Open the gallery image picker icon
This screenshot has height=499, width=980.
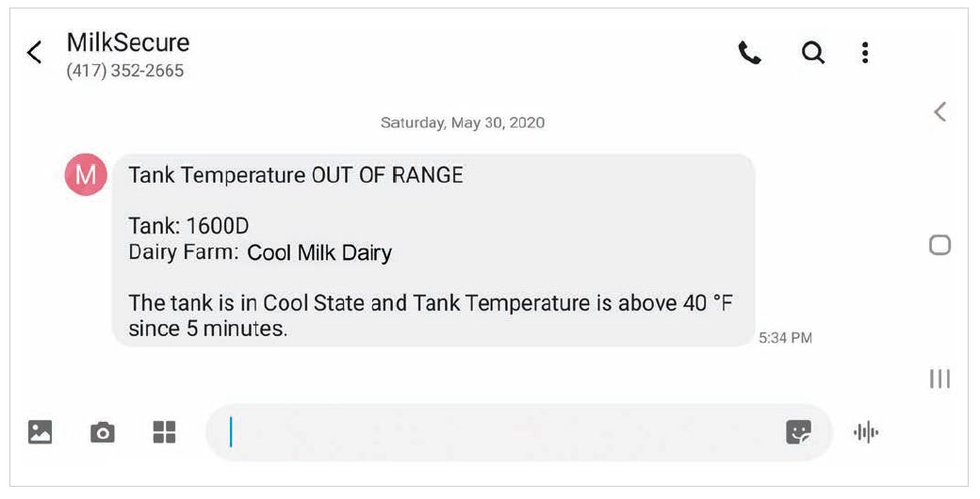tap(41, 432)
